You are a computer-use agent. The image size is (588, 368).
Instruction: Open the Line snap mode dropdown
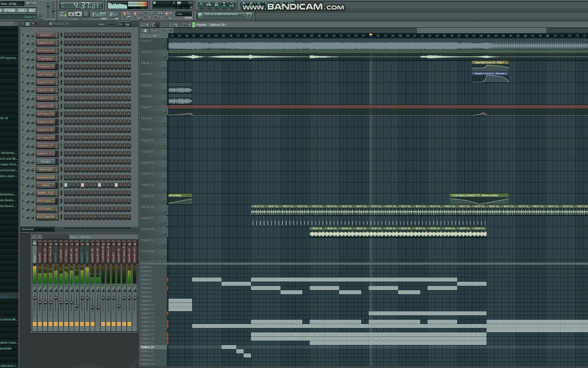pos(184,14)
